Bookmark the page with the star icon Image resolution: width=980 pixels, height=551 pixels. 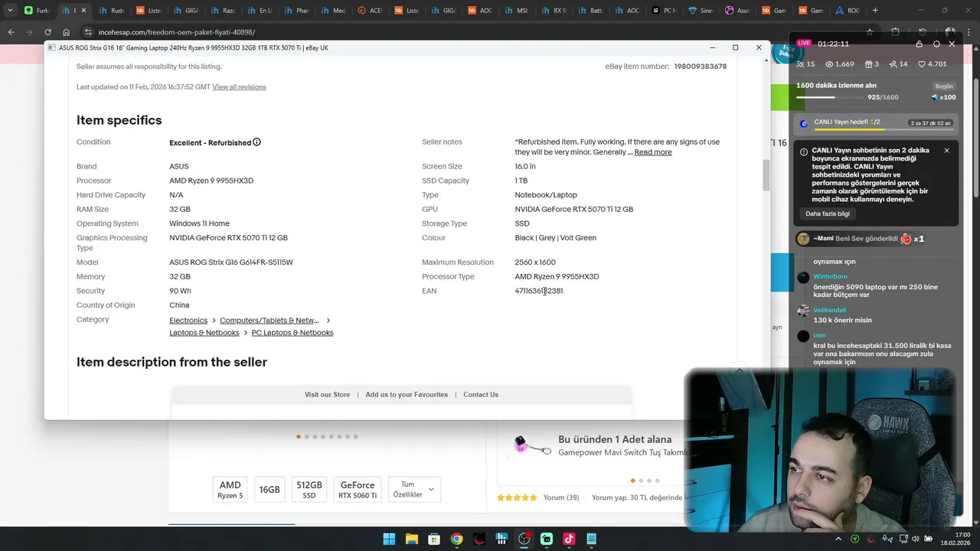[870, 32]
